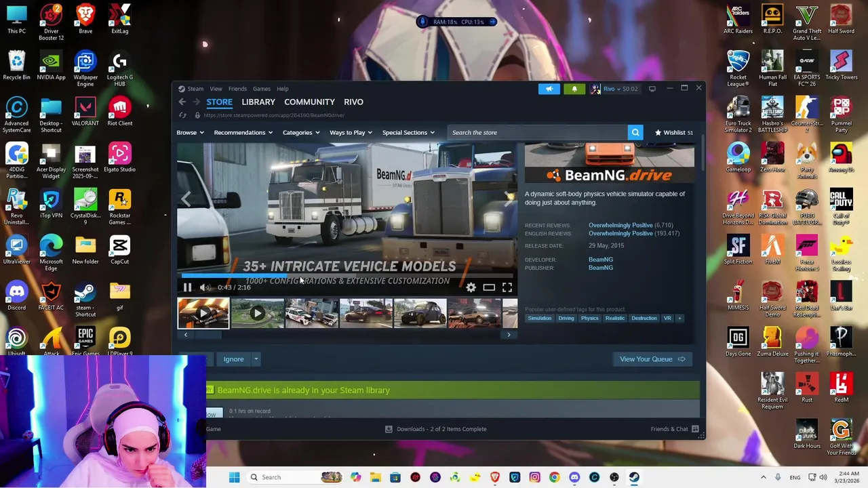Click the Simulation tag

point(540,319)
